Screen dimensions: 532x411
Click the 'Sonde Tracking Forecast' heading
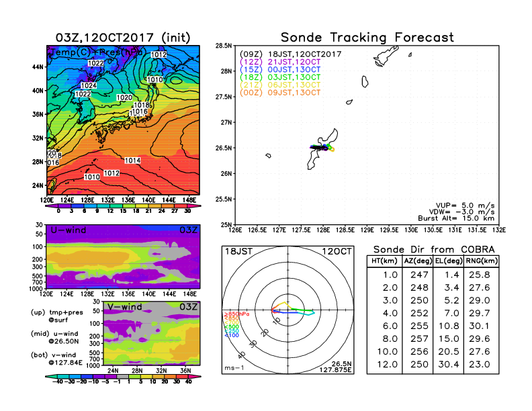[367, 38]
